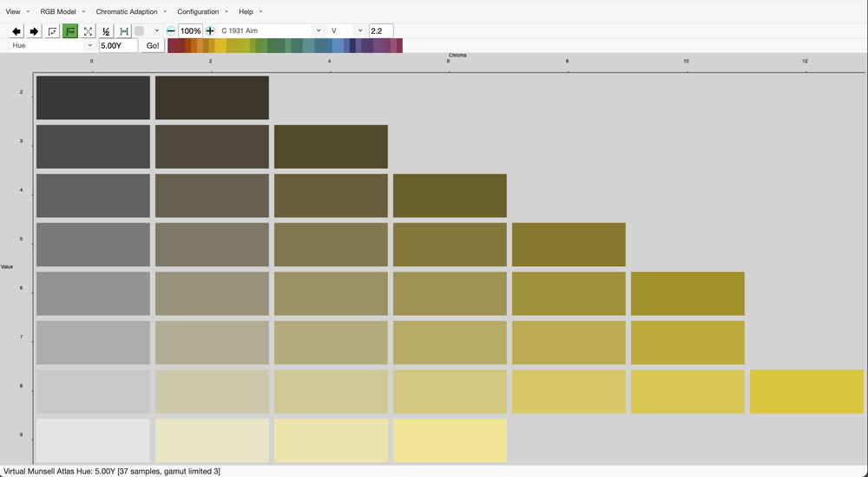Select the value 9 chroma 6 pale yellow patch

tap(450, 441)
